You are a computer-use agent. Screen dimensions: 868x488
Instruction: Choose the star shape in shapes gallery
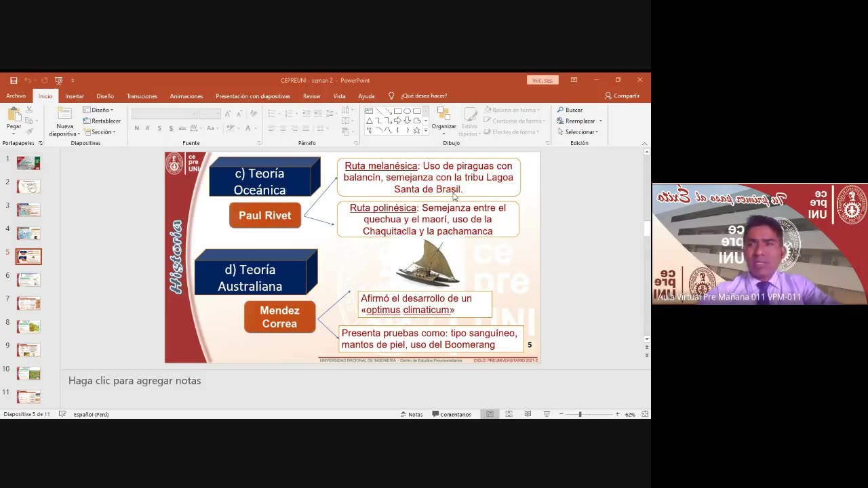coord(417,130)
